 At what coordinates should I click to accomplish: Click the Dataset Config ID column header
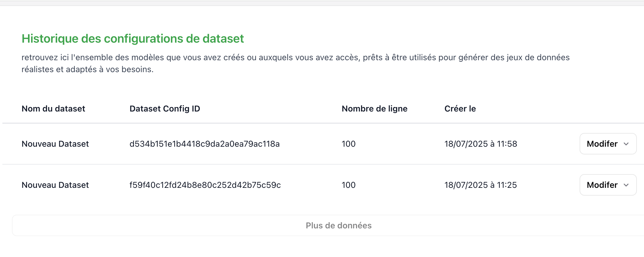click(165, 109)
